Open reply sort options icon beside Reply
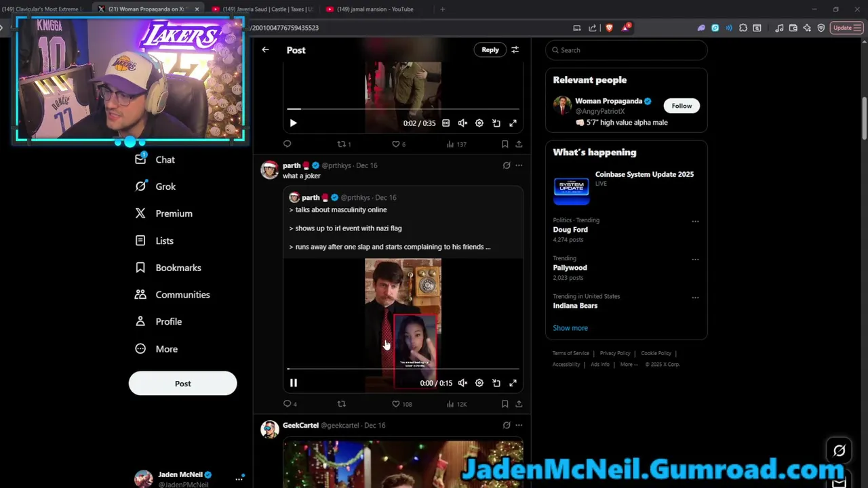This screenshot has width=868, height=488. [515, 49]
